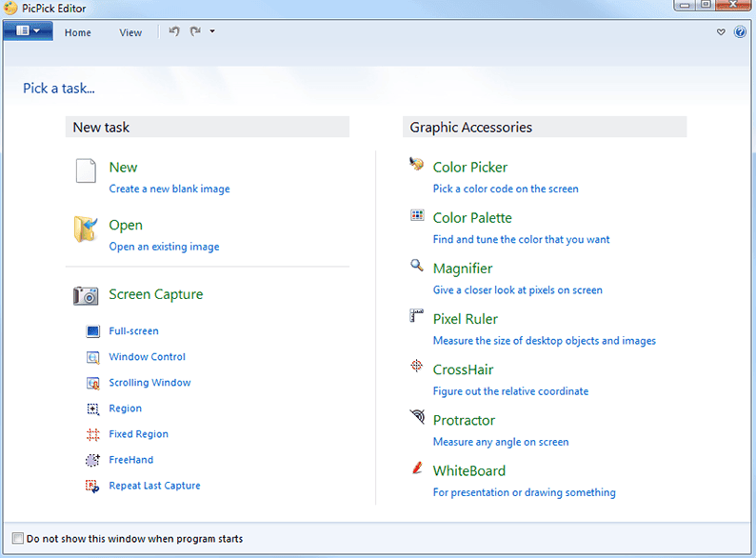This screenshot has height=558, width=756.
Task: Click the Redo arrow in toolbar
Action: 195,31
